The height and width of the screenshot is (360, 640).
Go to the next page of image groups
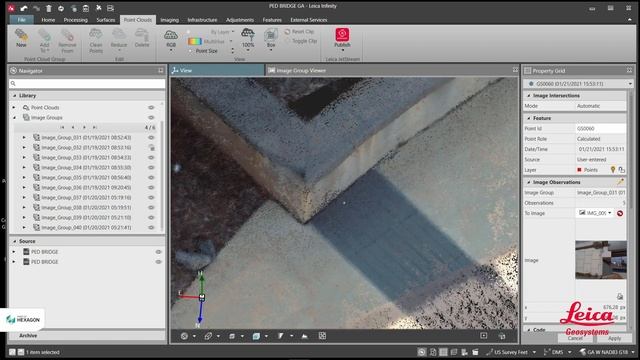(84, 127)
